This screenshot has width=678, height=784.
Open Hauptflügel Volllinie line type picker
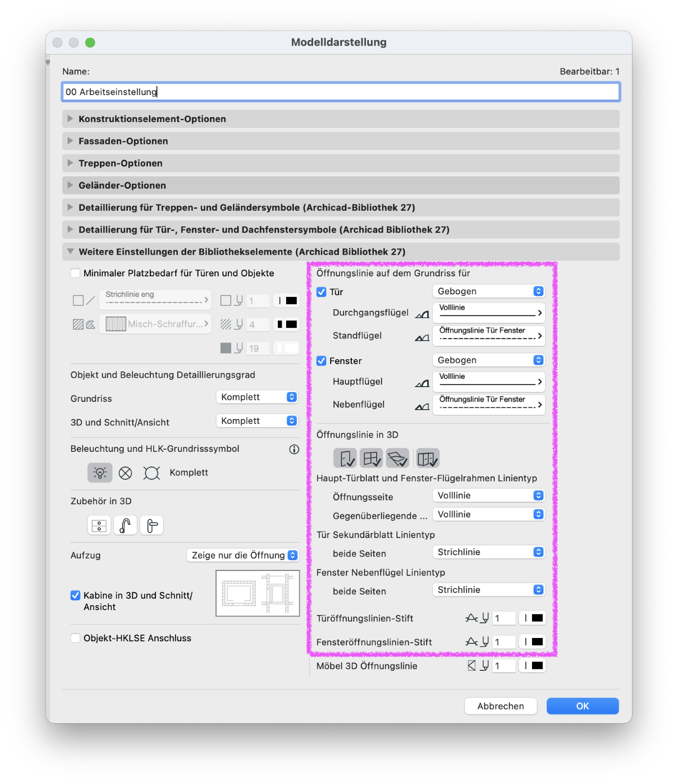tap(489, 382)
